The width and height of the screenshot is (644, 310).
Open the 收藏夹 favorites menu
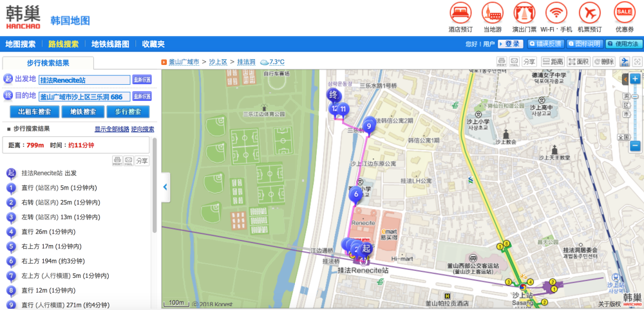click(153, 44)
